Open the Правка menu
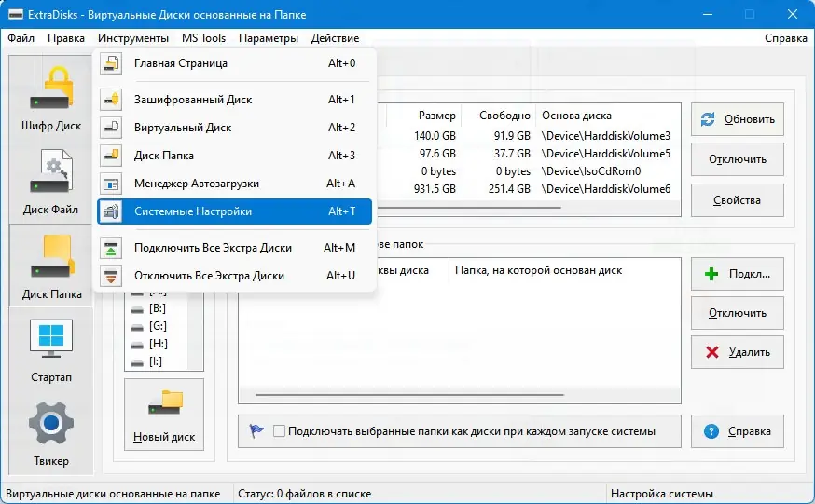This screenshot has width=815, height=504. tap(66, 38)
